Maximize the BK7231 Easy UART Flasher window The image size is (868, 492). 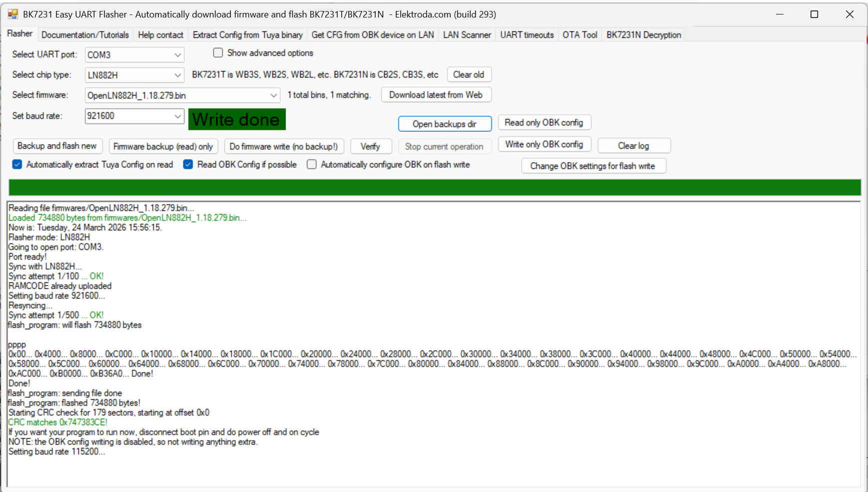click(815, 14)
